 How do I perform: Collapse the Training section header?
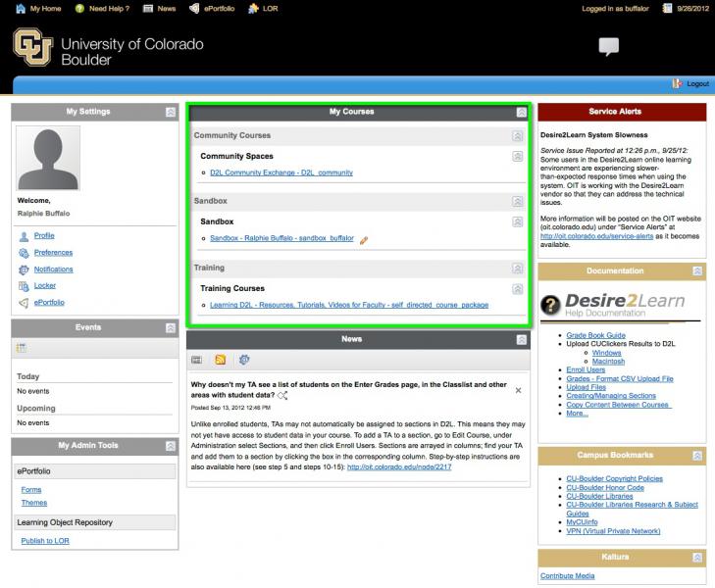pyautogui.click(x=518, y=269)
